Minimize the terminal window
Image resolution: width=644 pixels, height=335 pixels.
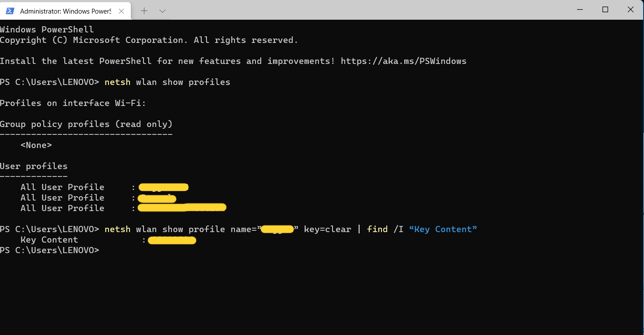pyautogui.click(x=580, y=10)
